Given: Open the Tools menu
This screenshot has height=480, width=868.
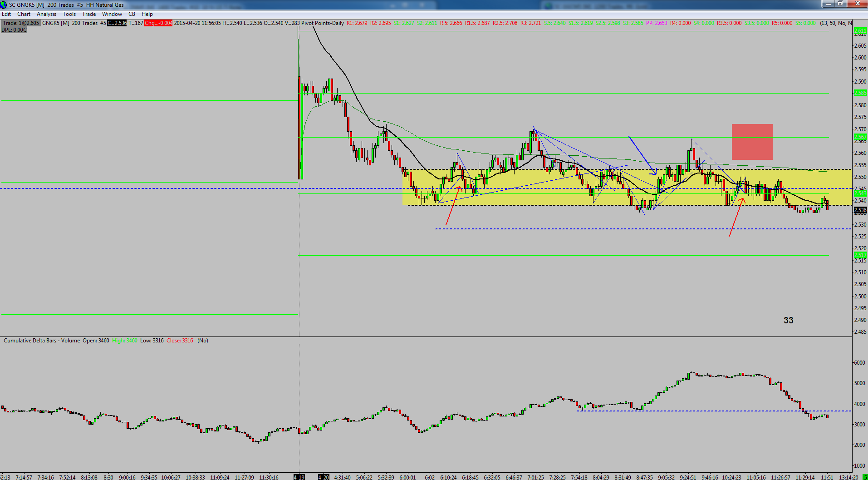Looking at the screenshot, I should click(x=69, y=14).
